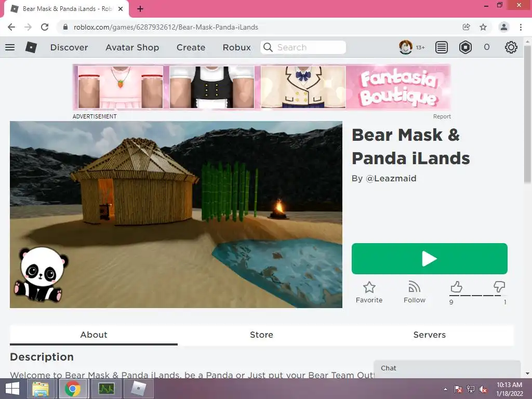Close the Bear Mask & Panda iLands tab
Screen dimensions: 532x399
pyautogui.click(x=121, y=9)
